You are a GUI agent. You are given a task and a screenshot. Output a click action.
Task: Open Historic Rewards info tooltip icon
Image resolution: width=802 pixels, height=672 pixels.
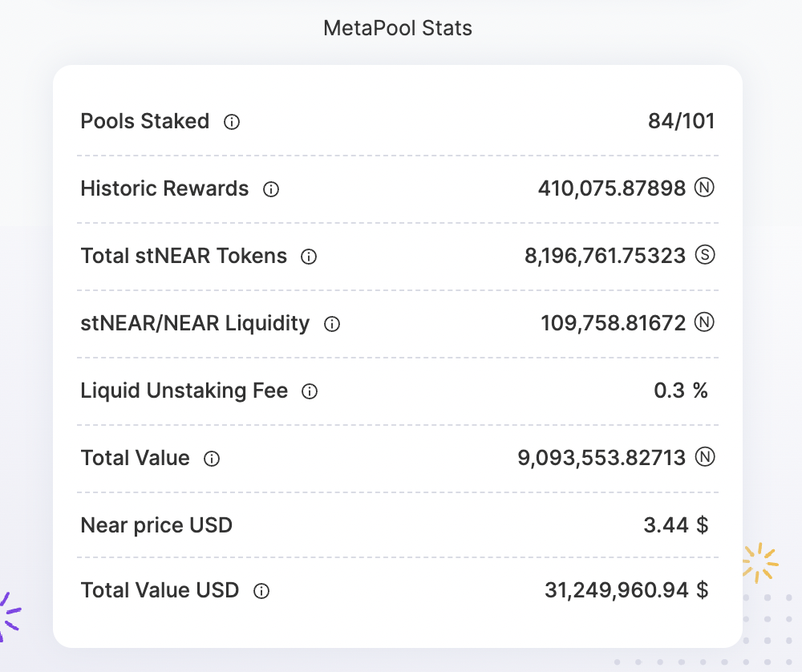(271, 190)
